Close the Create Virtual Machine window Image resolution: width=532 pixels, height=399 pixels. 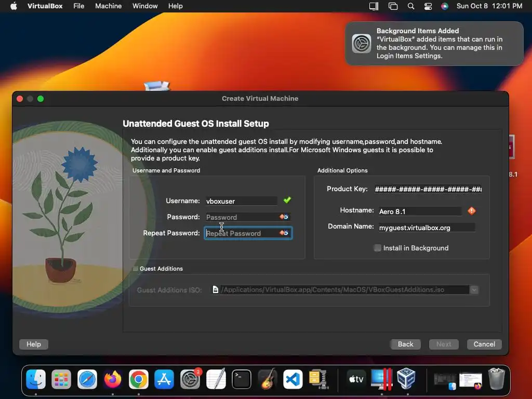tap(20, 99)
